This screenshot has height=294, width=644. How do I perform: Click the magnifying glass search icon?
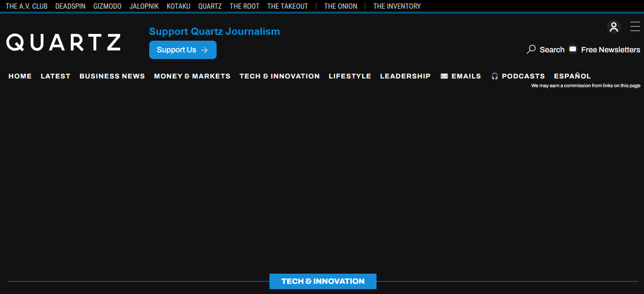click(x=531, y=49)
